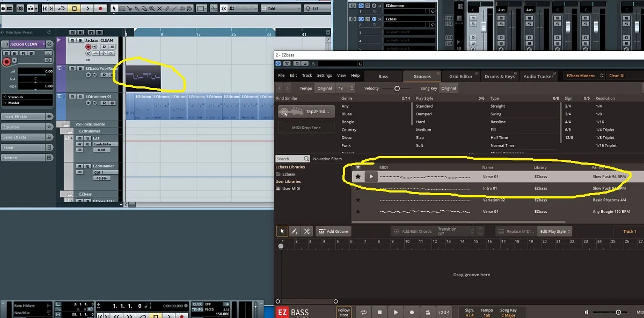Switch to the Grid Editor tab
This screenshot has height=318, width=644.
[x=460, y=76]
